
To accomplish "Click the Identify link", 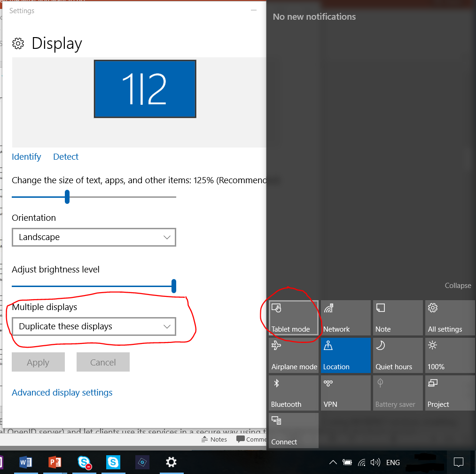I will pos(26,156).
